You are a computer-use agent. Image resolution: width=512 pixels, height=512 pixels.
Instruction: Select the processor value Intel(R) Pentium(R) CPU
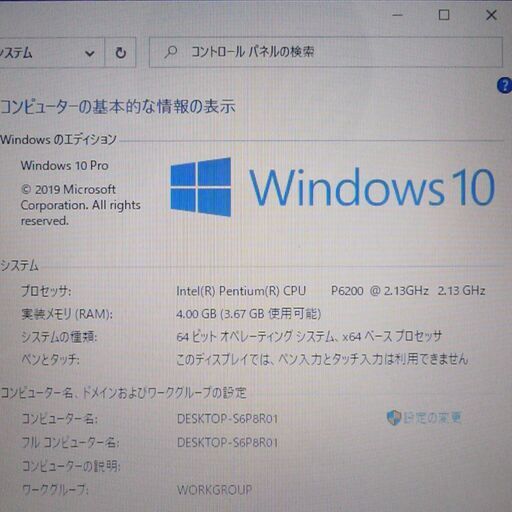(x=241, y=291)
